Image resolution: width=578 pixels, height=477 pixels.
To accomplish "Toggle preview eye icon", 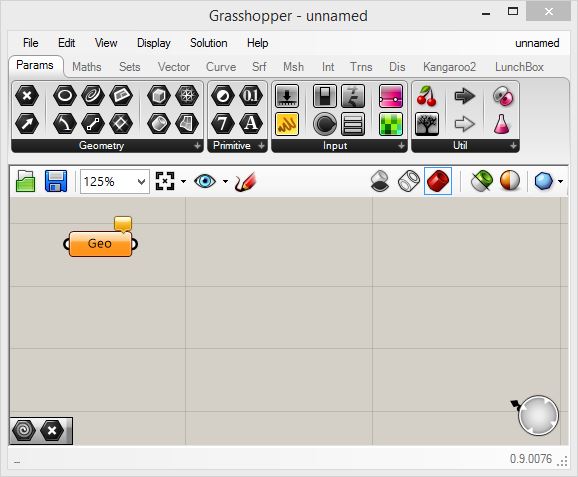I will coord(205,181).
